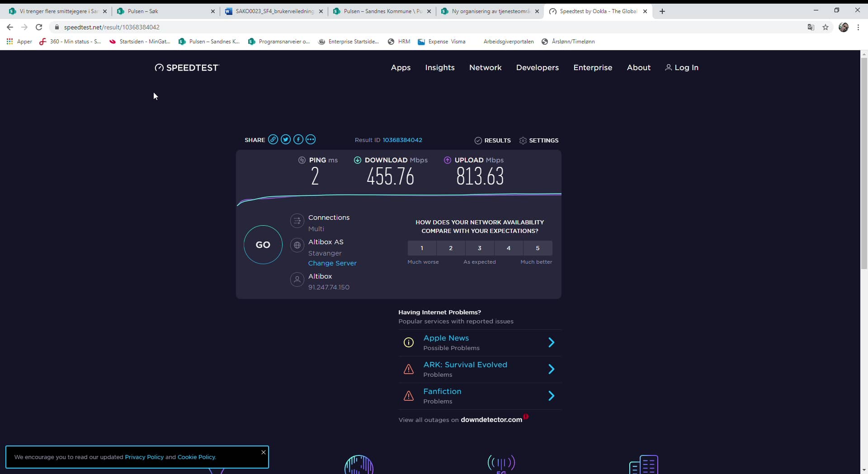Share the result on Twitter

pos(286,140)
